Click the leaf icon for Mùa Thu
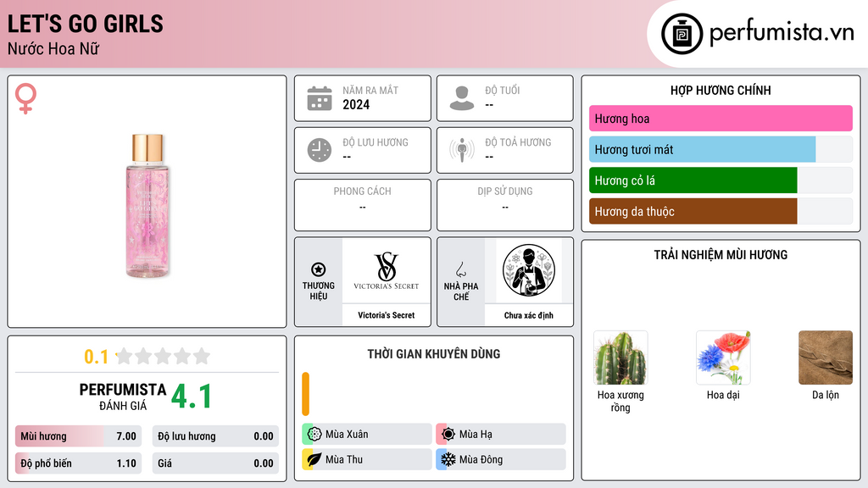 point(314,459)
